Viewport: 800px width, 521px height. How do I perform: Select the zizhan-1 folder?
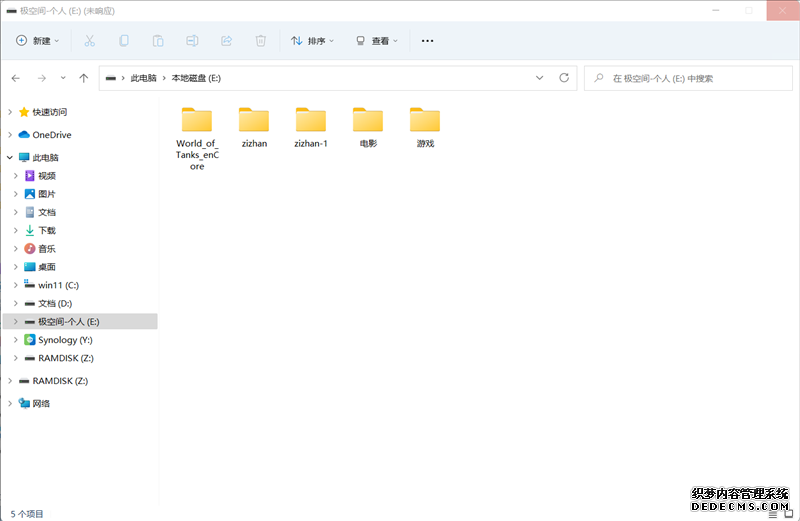pos(311,128)
